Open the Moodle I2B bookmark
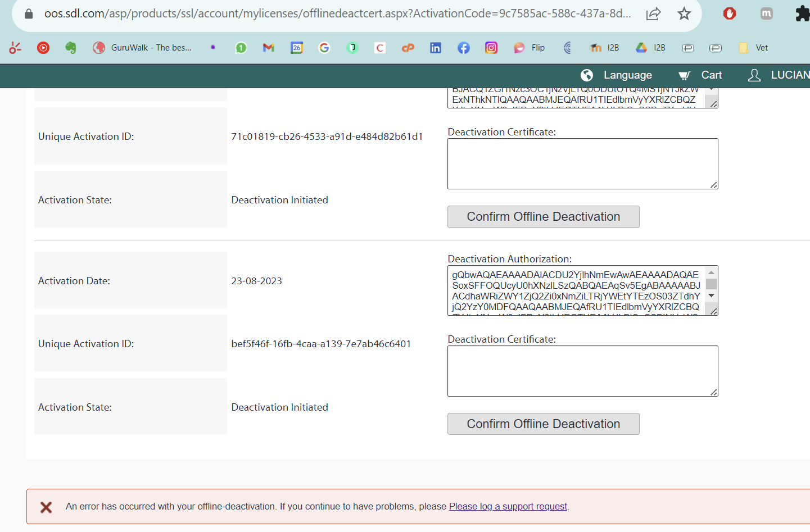The image size is (810, 532). (604, 48)
